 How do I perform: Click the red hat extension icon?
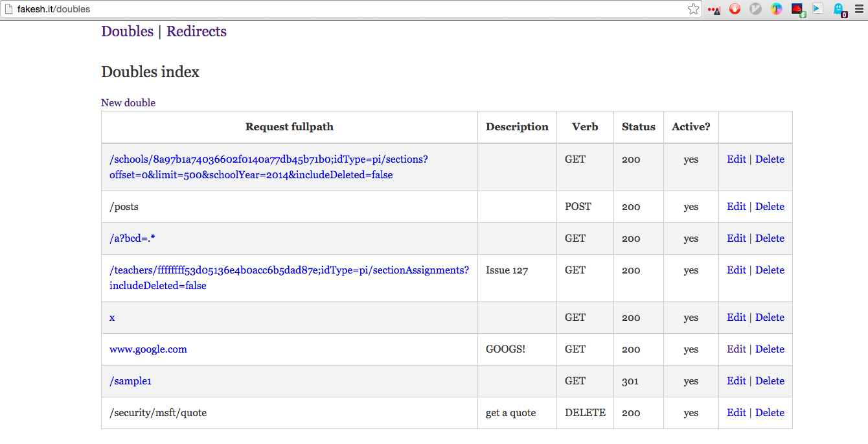coord(797,9)
